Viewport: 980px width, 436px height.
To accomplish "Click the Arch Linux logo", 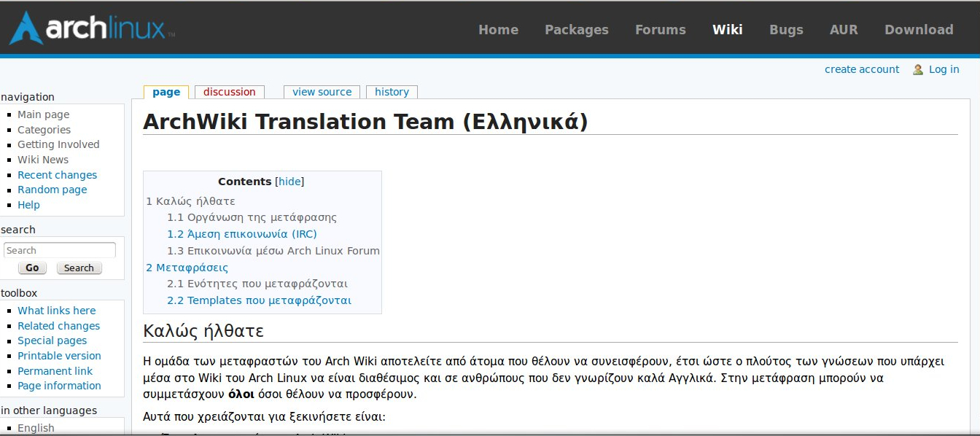I will click(x=92, y=28).
